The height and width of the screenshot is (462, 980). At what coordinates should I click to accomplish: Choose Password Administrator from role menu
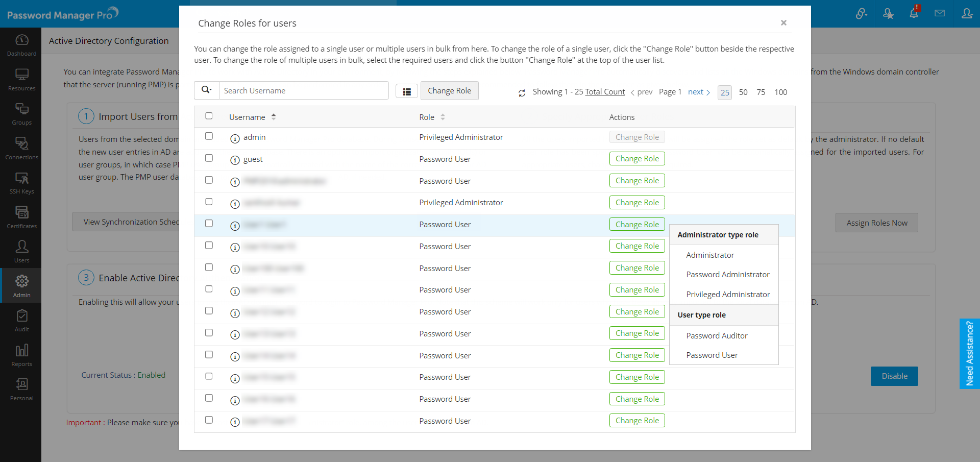(x=727, y=275)
